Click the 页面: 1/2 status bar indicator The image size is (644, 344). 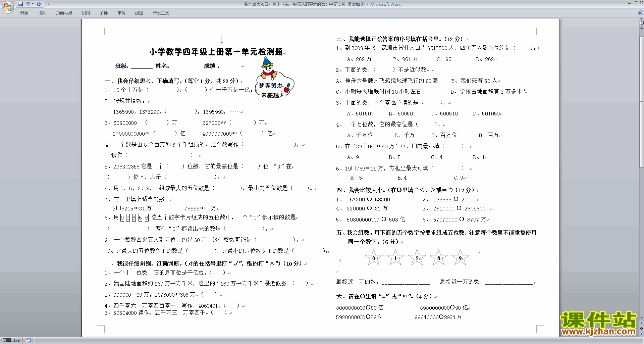pos(11,340)
